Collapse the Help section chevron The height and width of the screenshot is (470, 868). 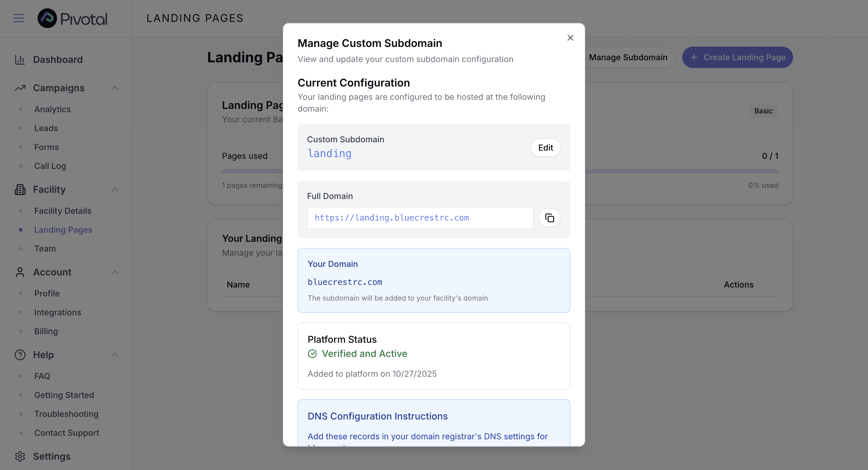click(115, 355)
